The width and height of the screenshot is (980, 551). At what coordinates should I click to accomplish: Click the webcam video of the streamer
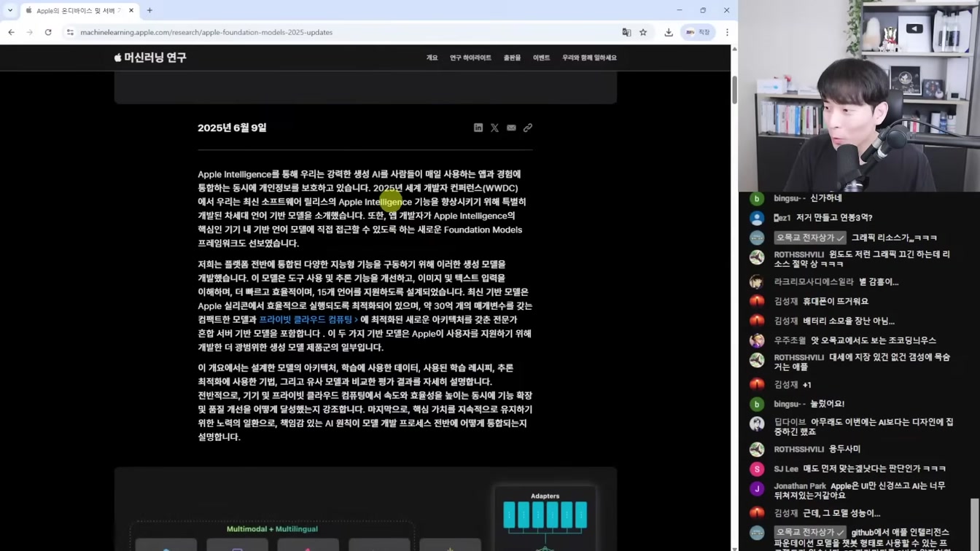pyautogui.click(x=859, y=95)
